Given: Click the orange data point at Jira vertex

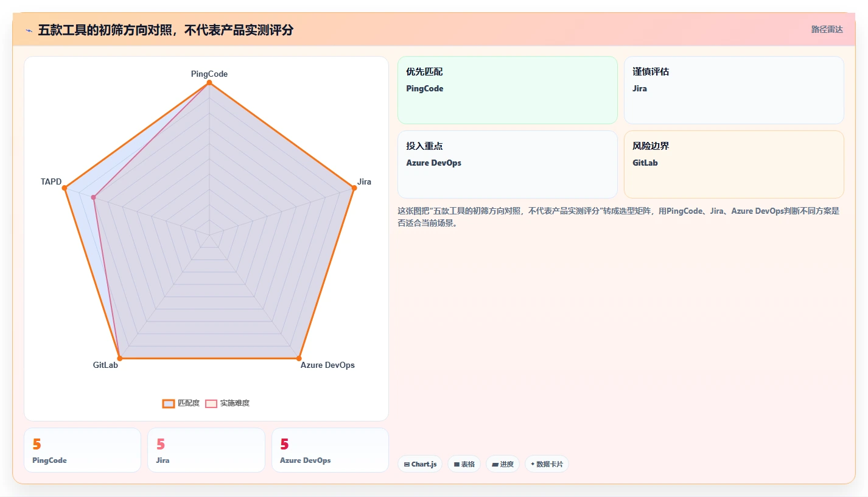Looking at the screenshot, I should (354, 188).
